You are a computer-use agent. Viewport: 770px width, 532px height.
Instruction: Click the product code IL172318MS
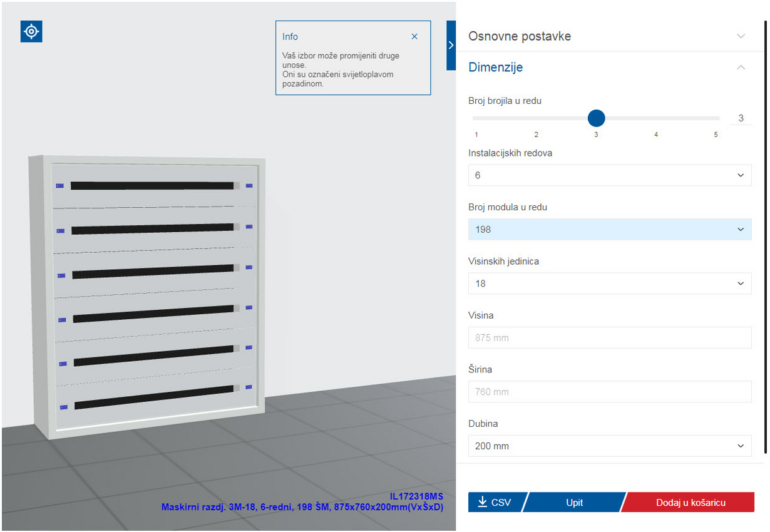[x=416, y=496]
